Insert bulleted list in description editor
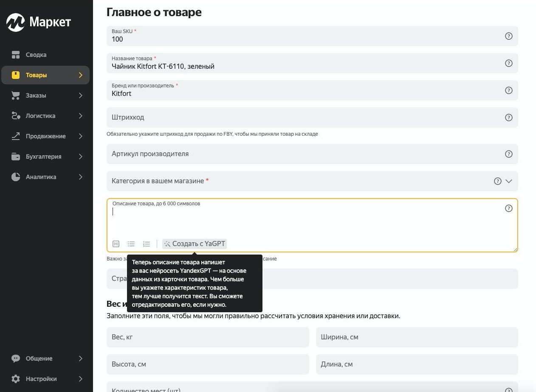 click(131, 244)
